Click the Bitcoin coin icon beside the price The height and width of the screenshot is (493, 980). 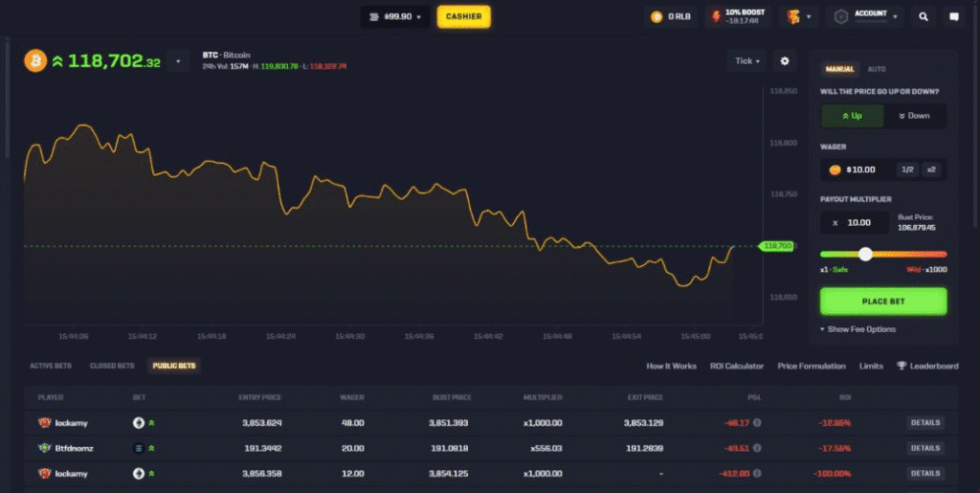point(36,60)
